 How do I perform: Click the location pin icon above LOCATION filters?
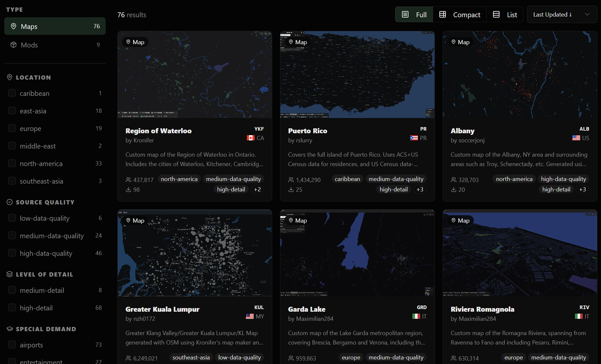9,77
